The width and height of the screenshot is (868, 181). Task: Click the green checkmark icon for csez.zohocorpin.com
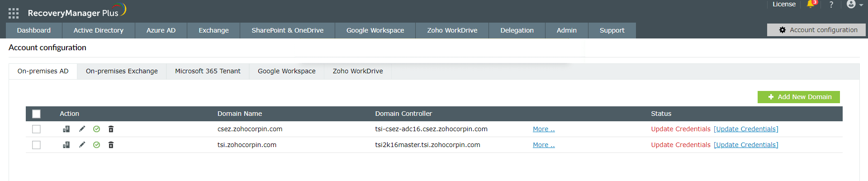96,129
